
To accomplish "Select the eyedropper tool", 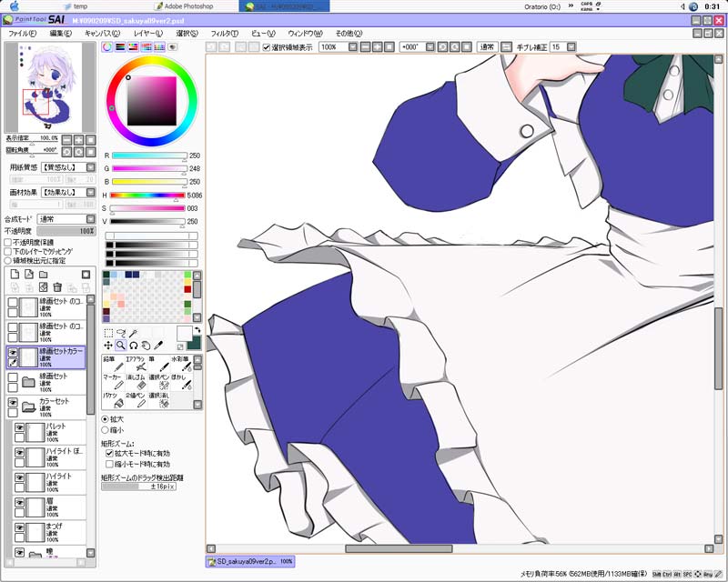I will (158, 346).
